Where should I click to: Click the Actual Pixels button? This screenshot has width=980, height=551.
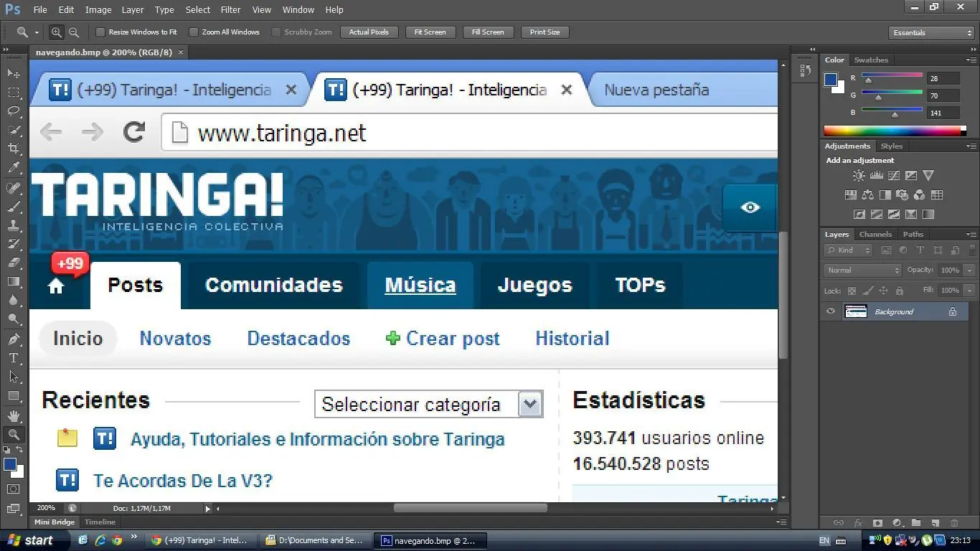369,32
